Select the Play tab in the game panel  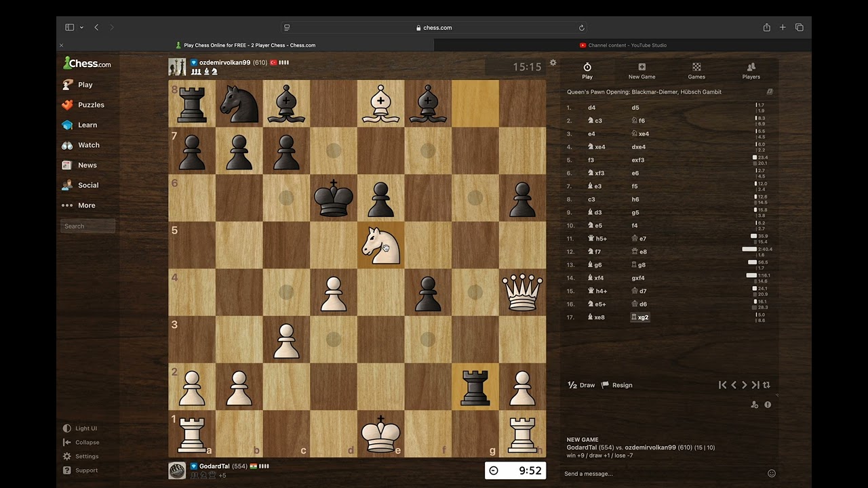(587, 70)
